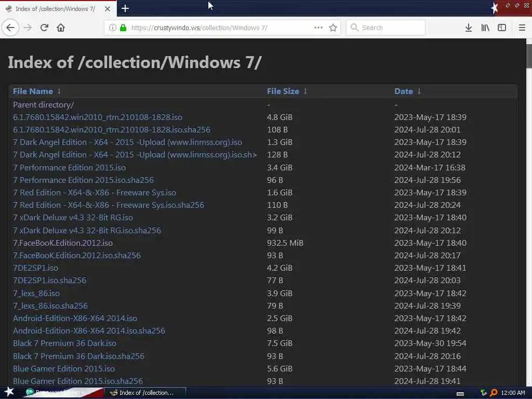
Task: Open the star Start menu button
Action: 9,392
